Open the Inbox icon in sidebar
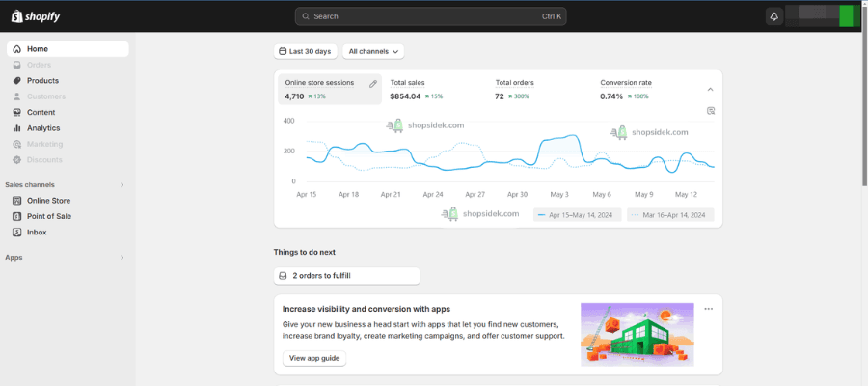This screenshot has height=386, width=868. pyautogui.click(x=16, y=233)
